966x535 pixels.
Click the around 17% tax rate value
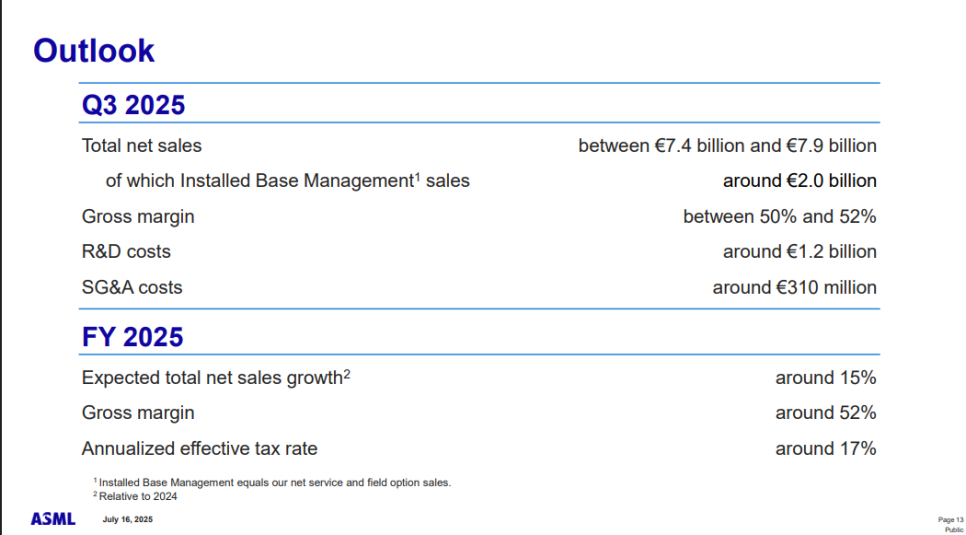(x=826, y=449)
